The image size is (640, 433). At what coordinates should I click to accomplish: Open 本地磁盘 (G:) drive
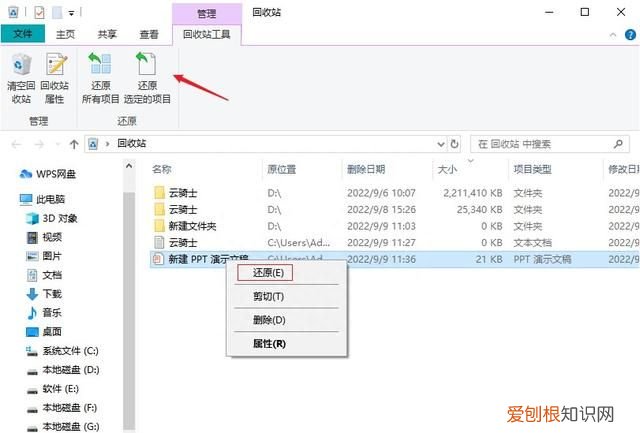click(63, 426)
